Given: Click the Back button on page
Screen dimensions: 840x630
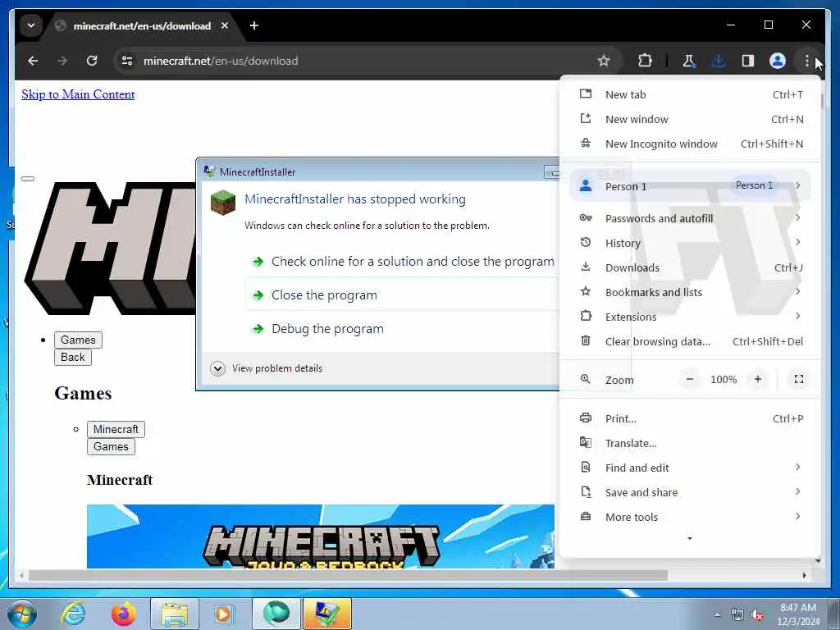Looking at the screenshot, I should pyautogui.click(x=73, y=358).
